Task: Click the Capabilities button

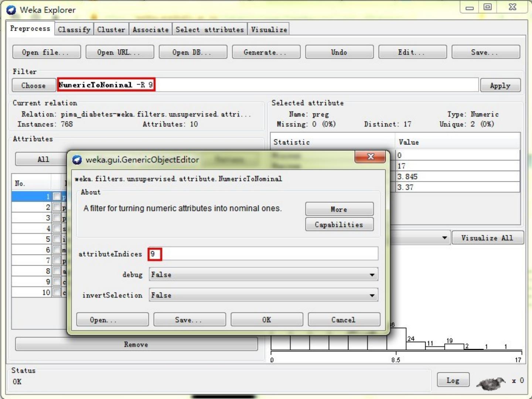Action: point(339,224)
